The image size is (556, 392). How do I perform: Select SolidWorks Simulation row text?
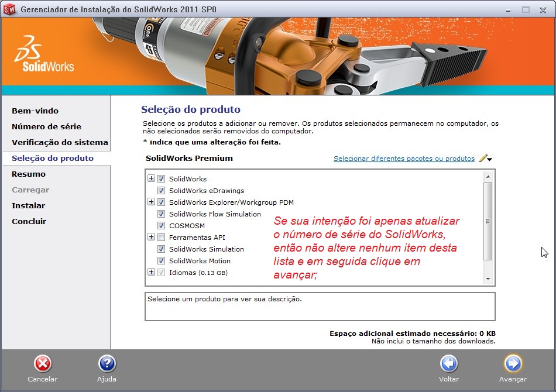coord(207,249)
